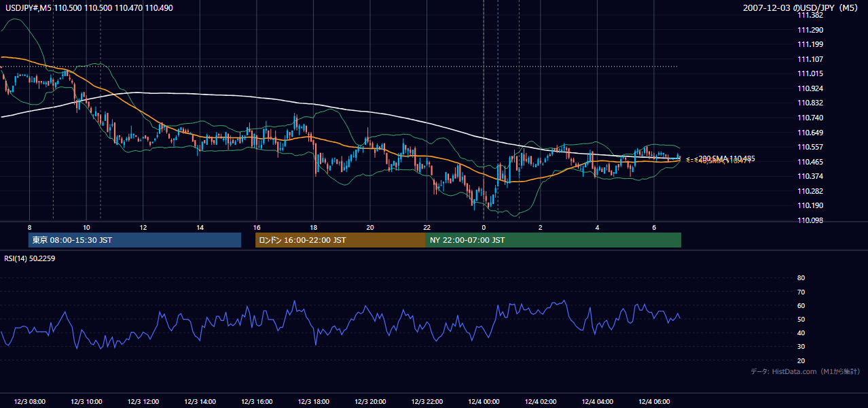
Task: Click price axis label 111.107
Action: [x=810, y=59]
